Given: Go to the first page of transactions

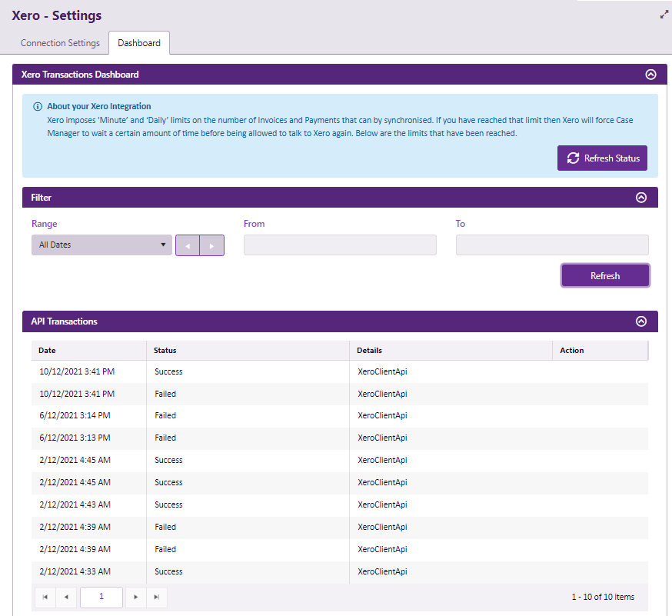Looking at the screenshot, I should tap(45, 597).
